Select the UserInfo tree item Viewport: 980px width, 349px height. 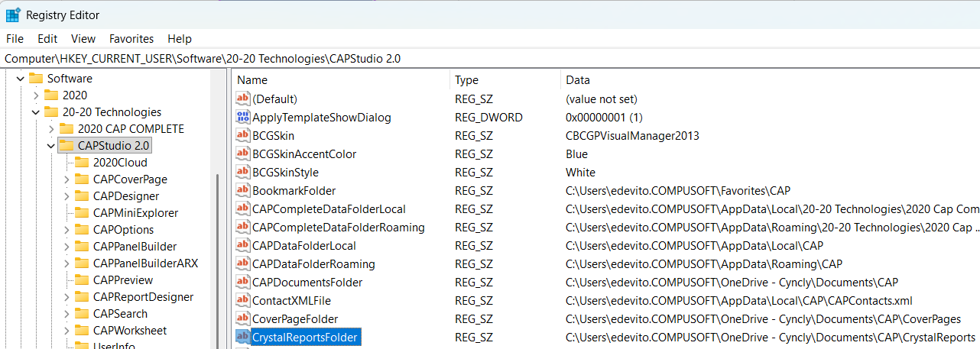pyautogui.click(x=114, y=345)
